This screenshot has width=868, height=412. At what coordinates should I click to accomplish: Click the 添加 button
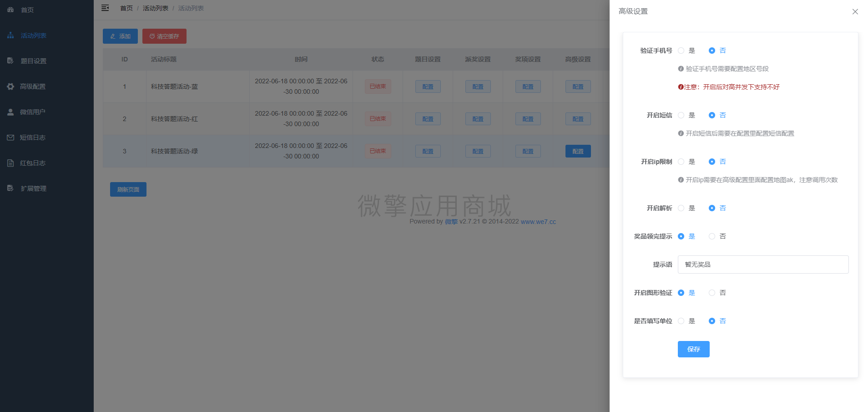120,36
